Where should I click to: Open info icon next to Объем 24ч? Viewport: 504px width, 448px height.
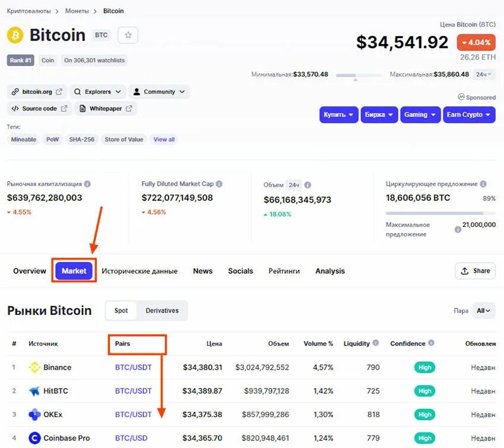pyautogui.click(x=308, y=185)
